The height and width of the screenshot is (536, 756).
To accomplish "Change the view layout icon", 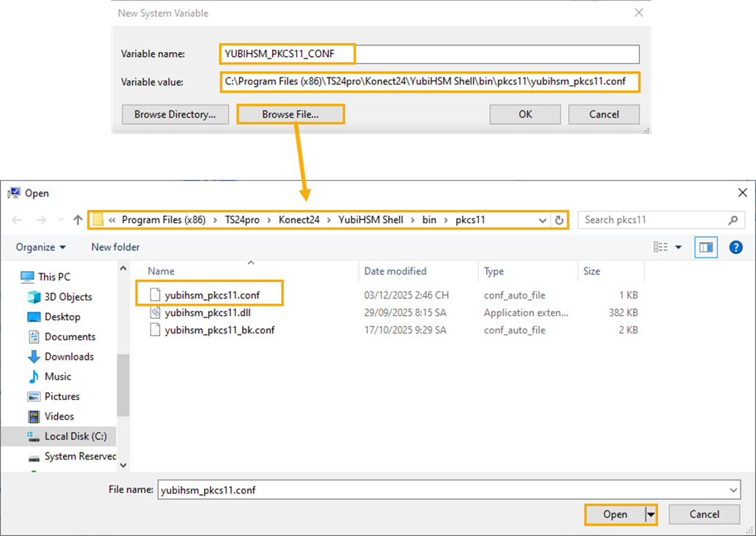I will click(660, 247).
